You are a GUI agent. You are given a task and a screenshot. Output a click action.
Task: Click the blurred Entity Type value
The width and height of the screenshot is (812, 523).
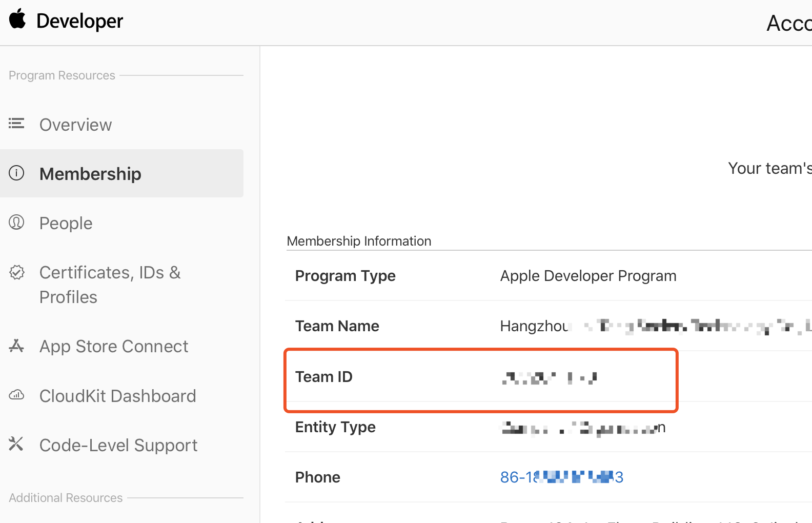(583, 428)
